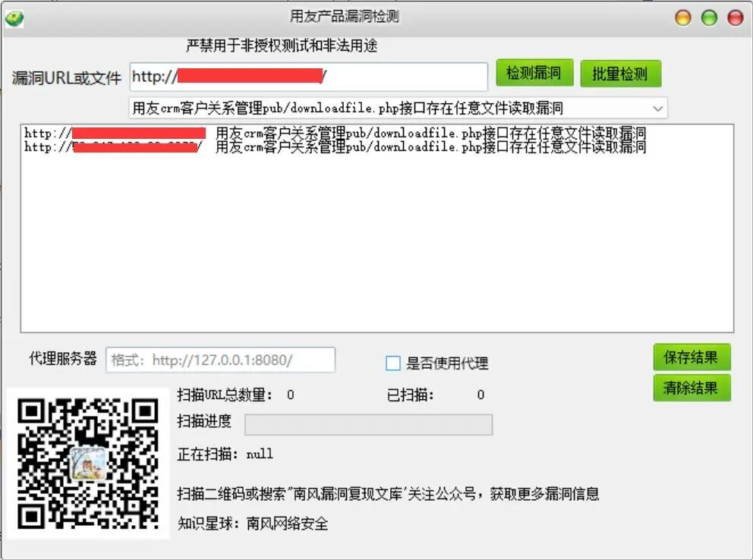Click the 扫描URL总数量 value 0
This screenshot has height=560, width=753.
tap(290, 395)
